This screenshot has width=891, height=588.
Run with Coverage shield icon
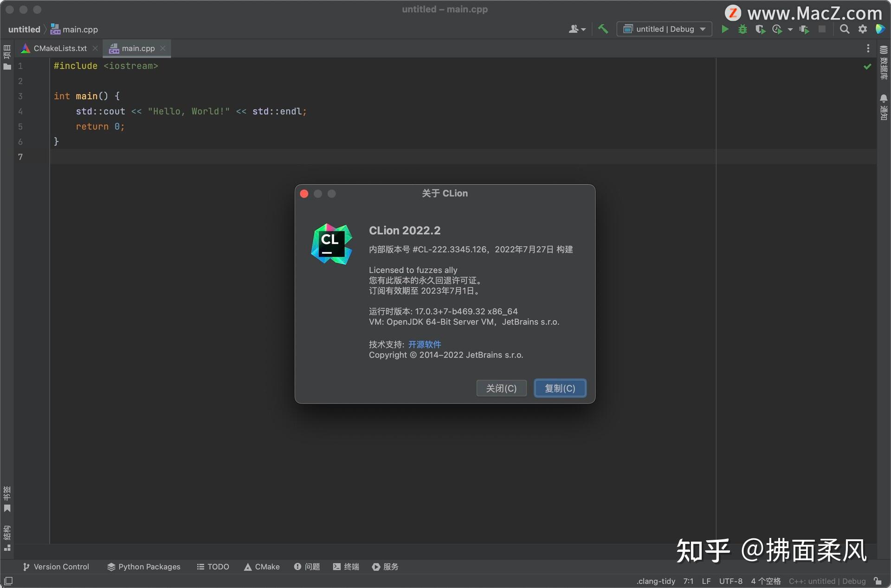pyautogui.click(x=760, y=29)
